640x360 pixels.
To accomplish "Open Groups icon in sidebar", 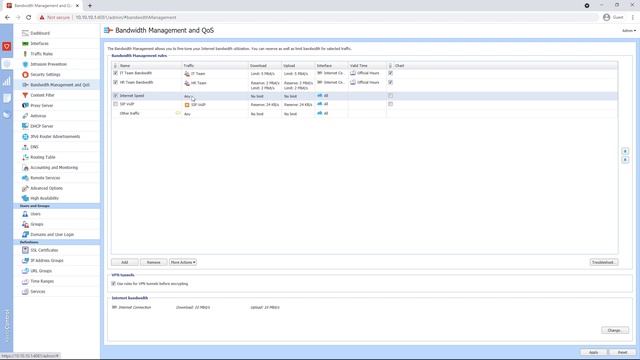I will click(x=25, y=224).
